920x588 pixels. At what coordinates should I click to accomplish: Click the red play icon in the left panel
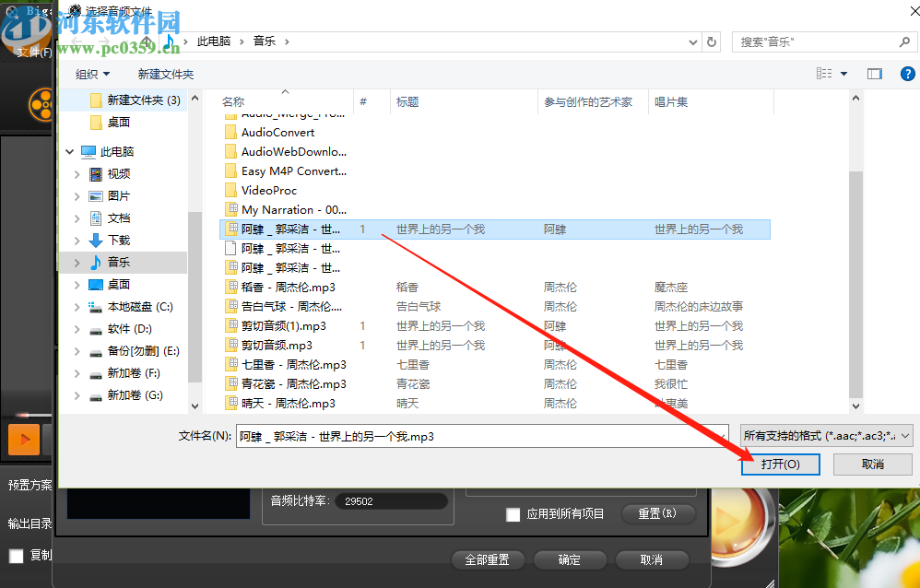click(26, 440)
